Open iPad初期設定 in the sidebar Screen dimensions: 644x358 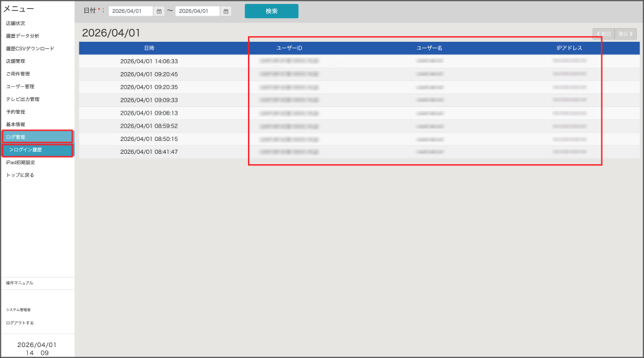pos(20,162)
